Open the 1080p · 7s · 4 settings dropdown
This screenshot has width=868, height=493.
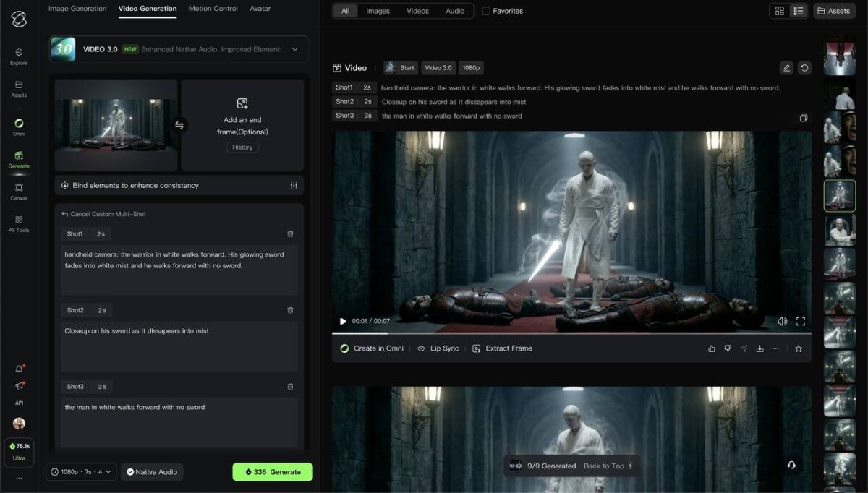click(x=81, y=472)
